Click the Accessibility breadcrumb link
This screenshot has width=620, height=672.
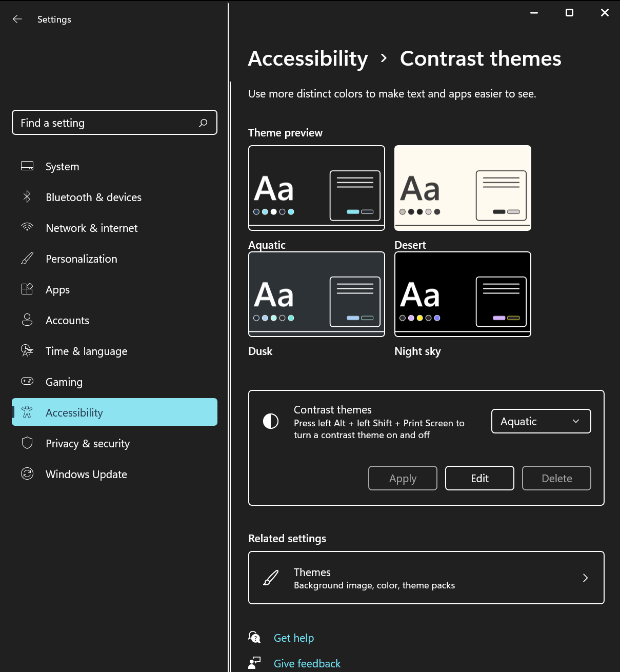click(x=308, y=58)
